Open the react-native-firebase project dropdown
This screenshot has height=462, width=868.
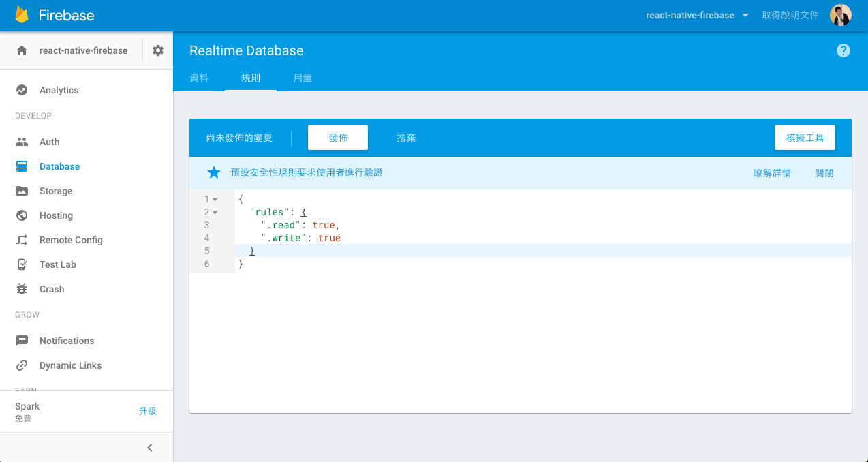pyautogui.click(x=697, y=15)
